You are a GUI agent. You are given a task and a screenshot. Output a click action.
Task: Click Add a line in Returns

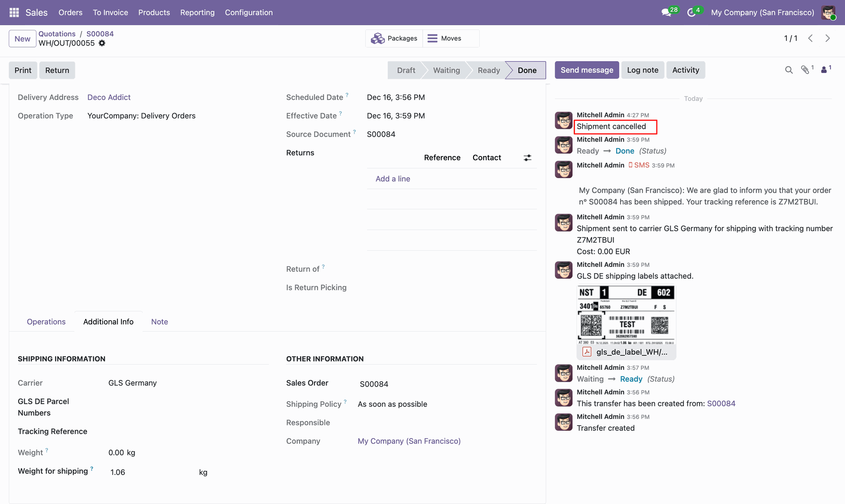[x=393, y=179]
